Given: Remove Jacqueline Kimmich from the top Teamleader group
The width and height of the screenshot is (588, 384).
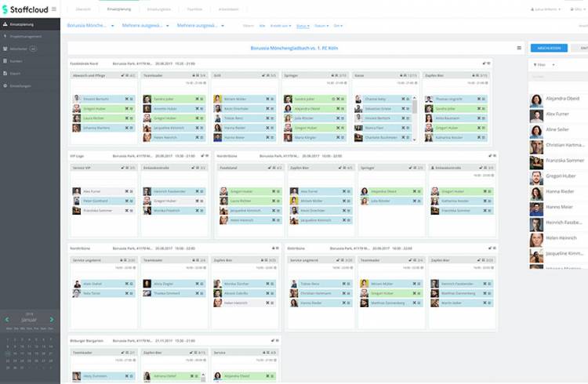Looking at the screenshot, I should coord(197,128).
